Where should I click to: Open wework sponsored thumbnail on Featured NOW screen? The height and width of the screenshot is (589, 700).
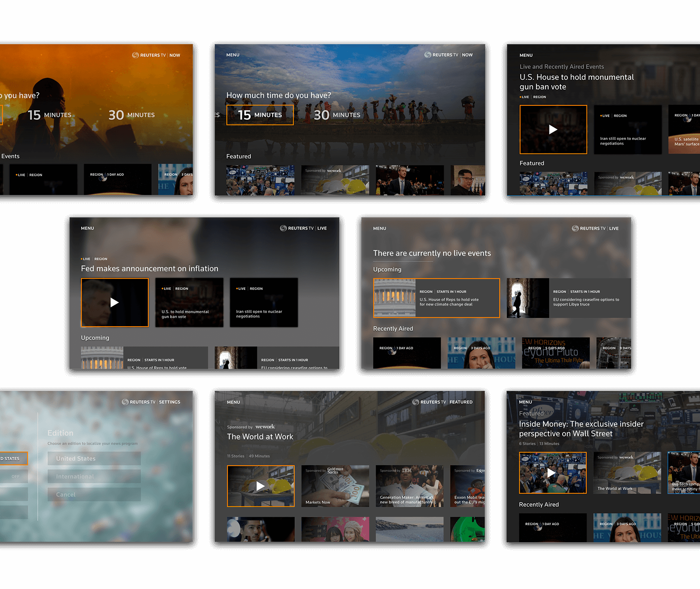click(x=335, y=180)
